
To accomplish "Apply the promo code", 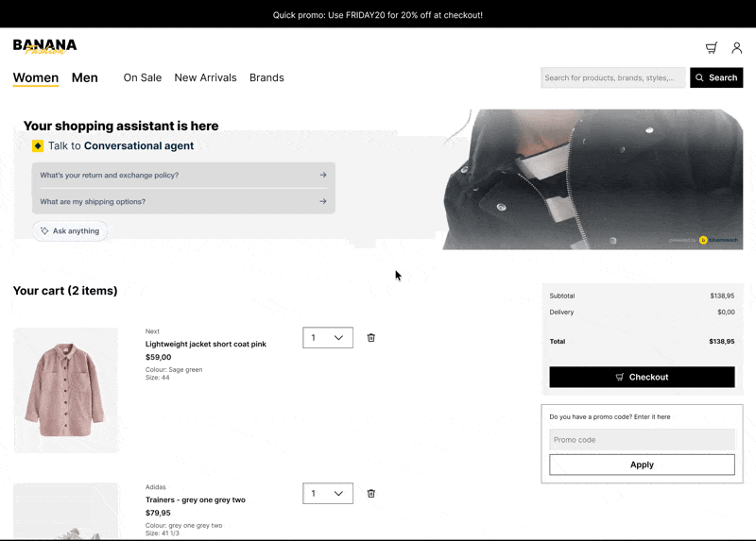I will coord(643,465).
